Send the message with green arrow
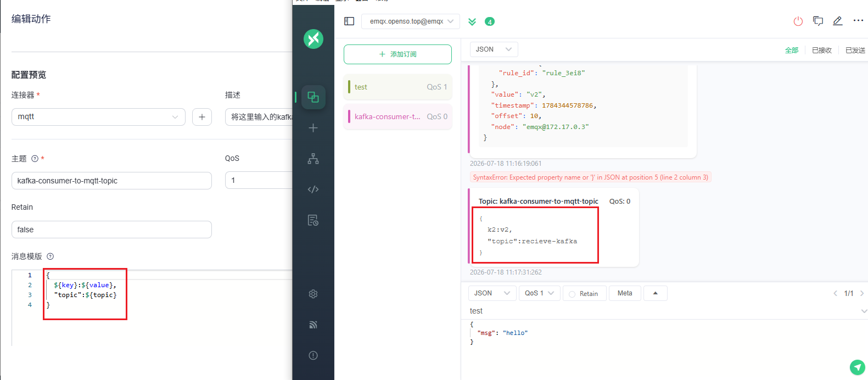Screen dimensions: 868x380 point(858,367)
